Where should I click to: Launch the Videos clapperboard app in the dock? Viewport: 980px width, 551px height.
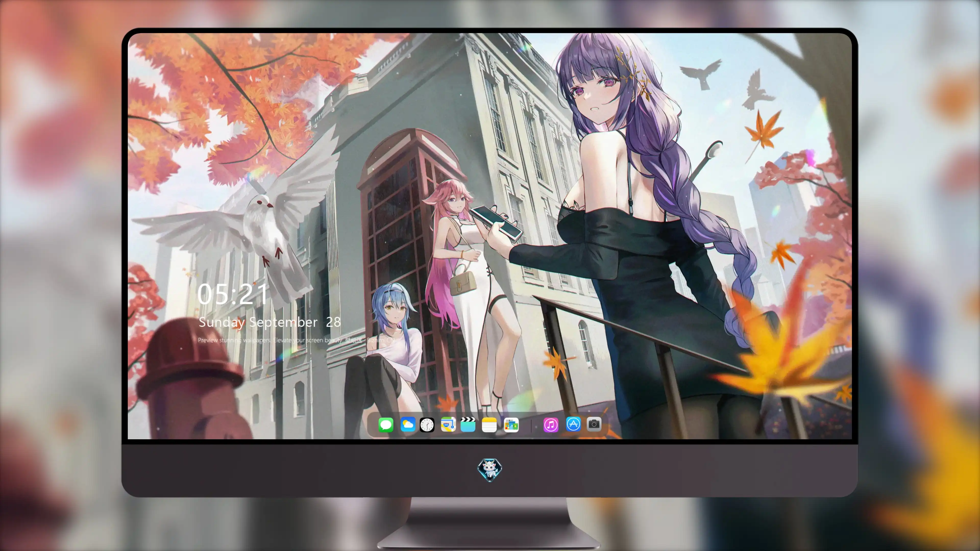tap(468, 424)
